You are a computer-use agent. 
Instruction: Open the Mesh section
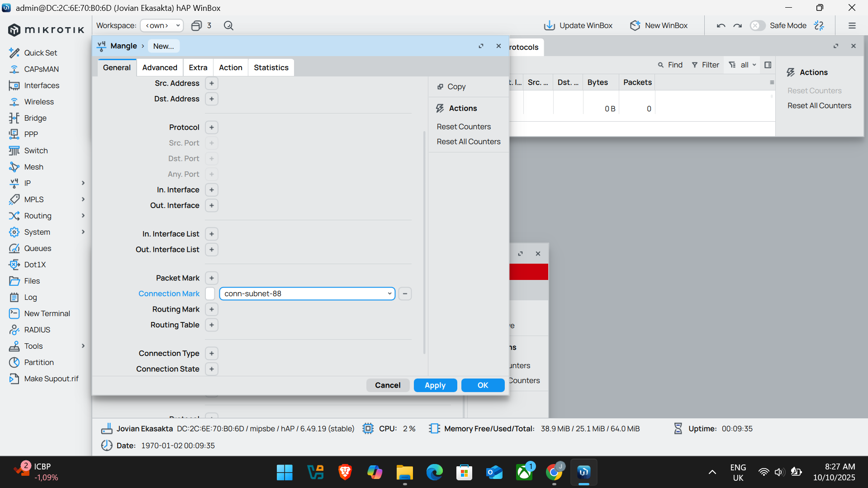pos(33,167)
